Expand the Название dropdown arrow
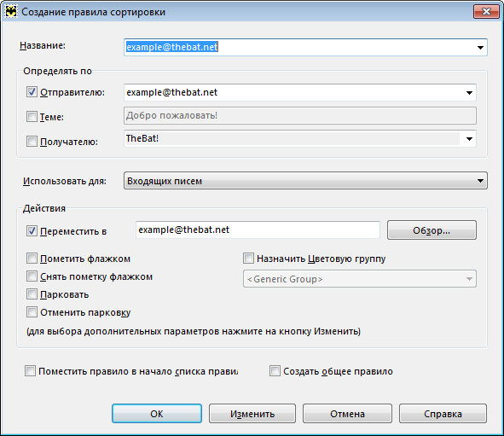The width and height of the screenshot is (504, 436). coord(480,47)
